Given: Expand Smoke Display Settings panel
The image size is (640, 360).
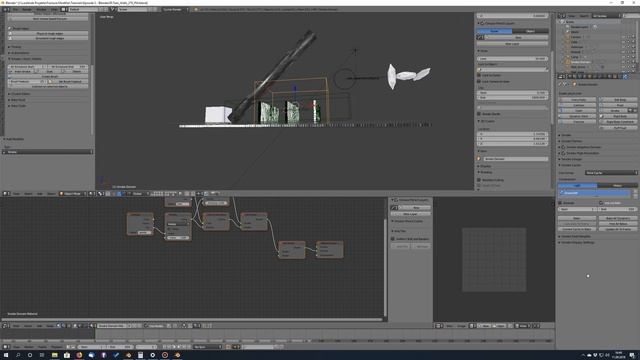Looking at the screenshot, I should 577,242.
